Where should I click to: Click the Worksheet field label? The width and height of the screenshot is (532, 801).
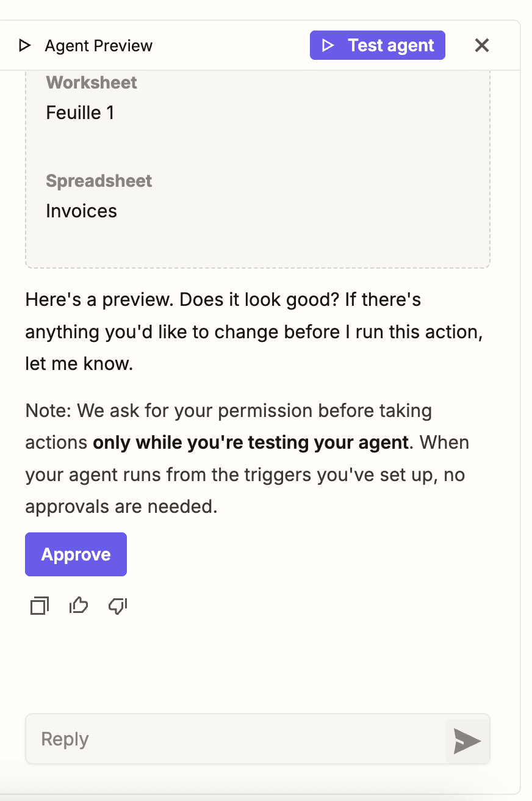tap(92, 83)
